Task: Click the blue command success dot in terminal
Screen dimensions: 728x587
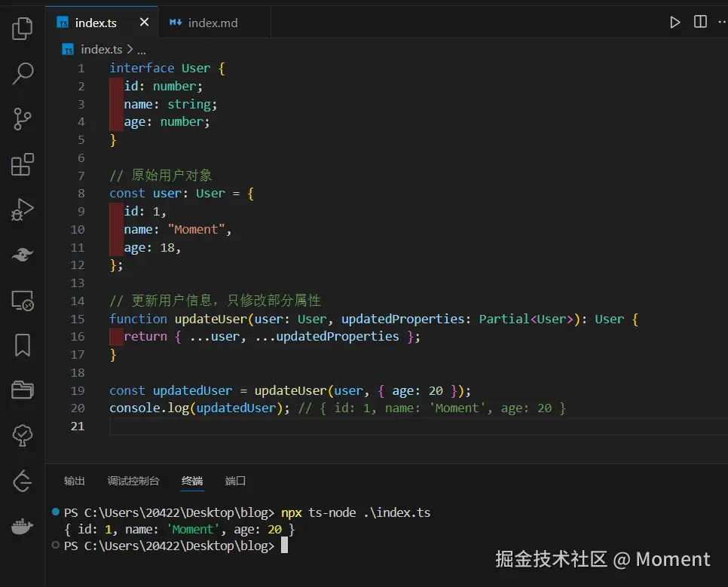Action: click(55, 512)
